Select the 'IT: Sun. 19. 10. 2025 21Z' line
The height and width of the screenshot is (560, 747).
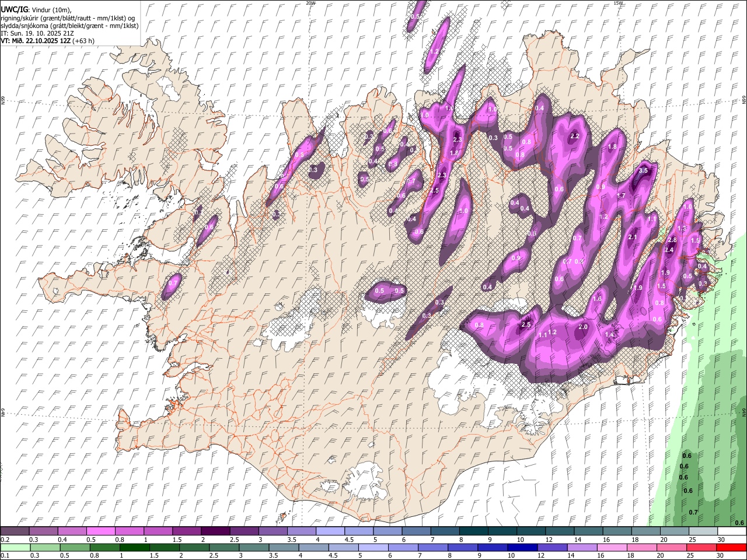tap(37, 33)
